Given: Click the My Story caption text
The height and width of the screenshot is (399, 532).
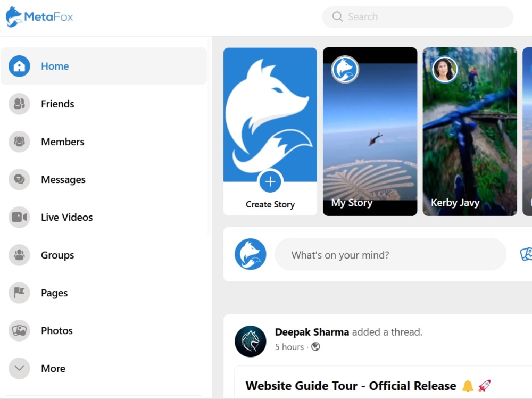Looking at the screenshot, I should [x=352, y=203].
